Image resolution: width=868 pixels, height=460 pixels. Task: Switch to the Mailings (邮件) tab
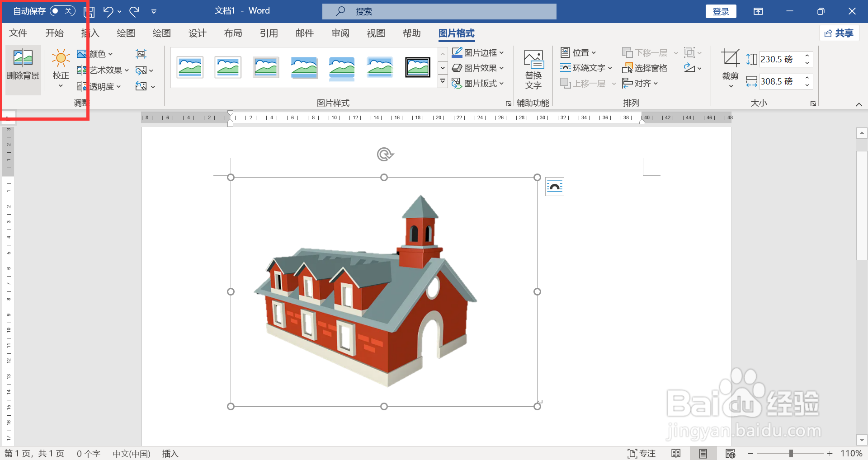coord(304,33)
